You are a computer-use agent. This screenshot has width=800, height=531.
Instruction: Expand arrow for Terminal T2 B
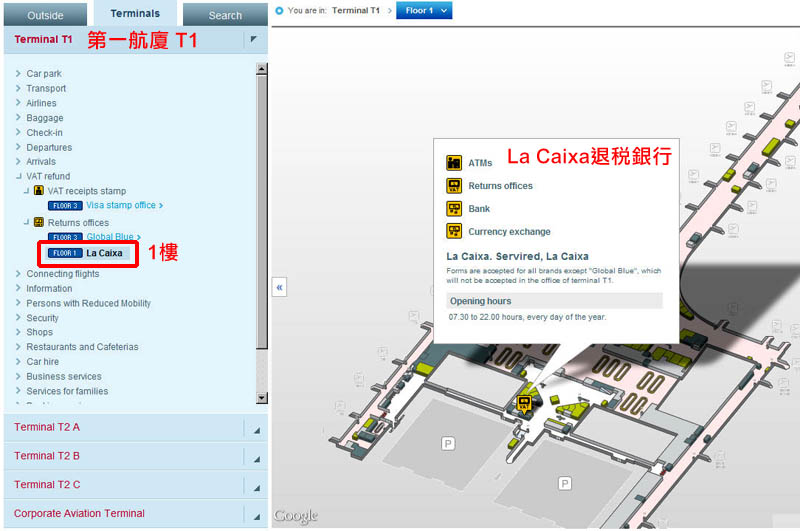[257, 459]
